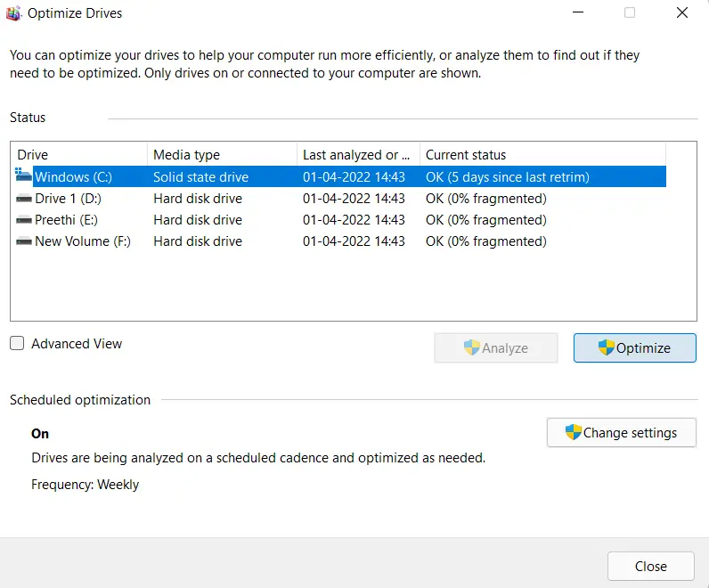Select the Preethi (E:) row
709x588 pixels.
tap(340, 220)
